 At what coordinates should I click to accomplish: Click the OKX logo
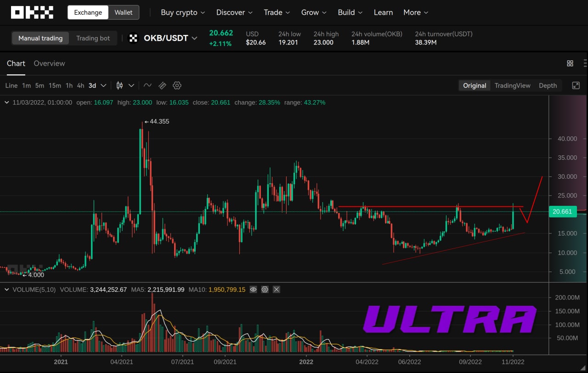coord(32,12)
